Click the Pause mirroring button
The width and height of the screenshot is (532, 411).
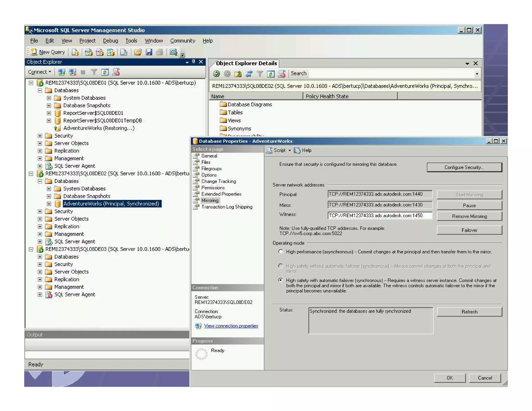tap(469, 206)
